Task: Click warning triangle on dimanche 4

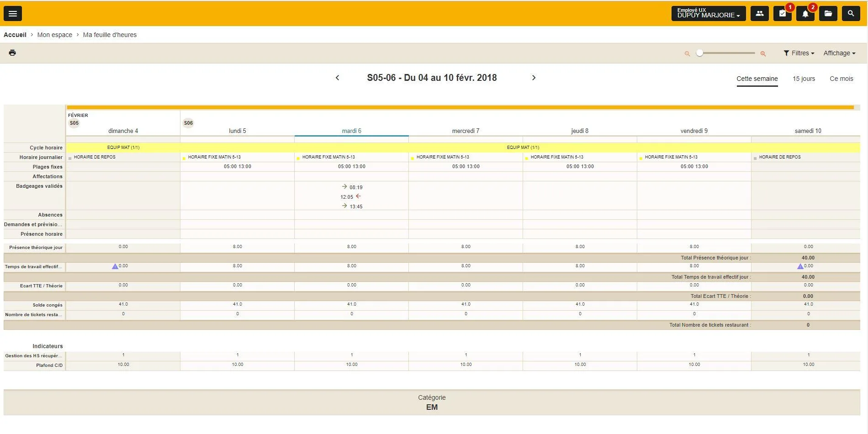Action: (x=115, y=266)
